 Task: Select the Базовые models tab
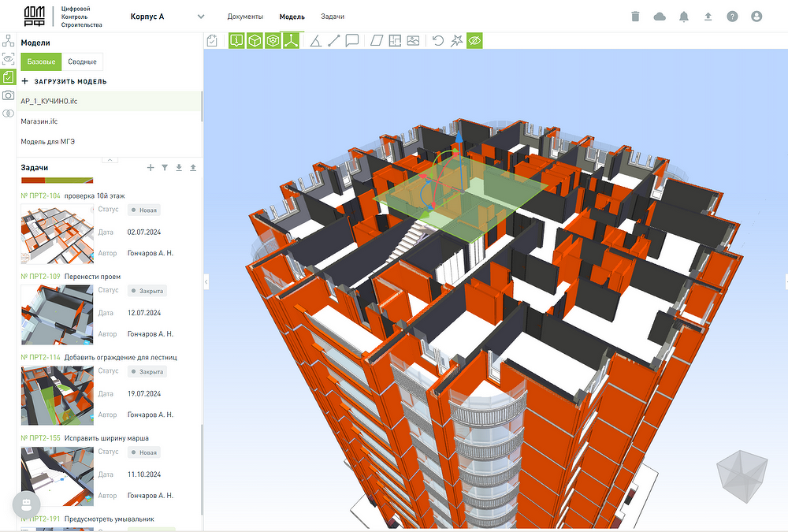click(x=41, y=61)
